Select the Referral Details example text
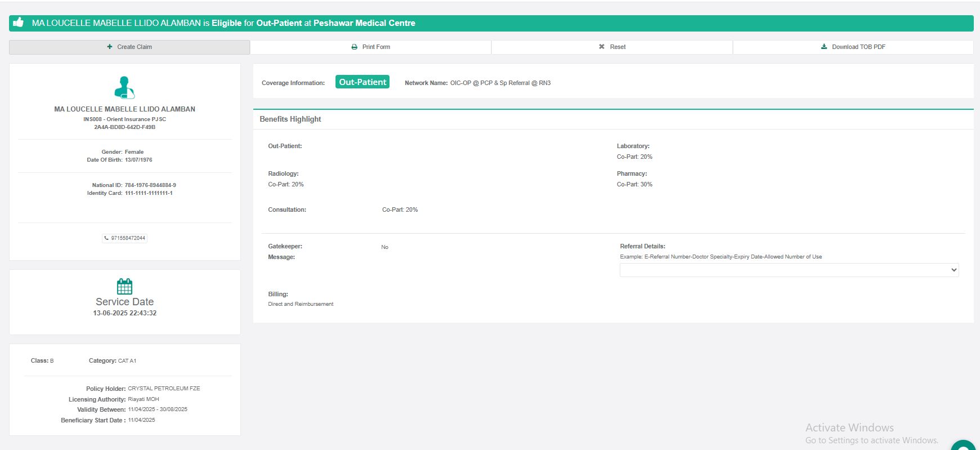Viewport: 980px width, 450px height. 721,257
